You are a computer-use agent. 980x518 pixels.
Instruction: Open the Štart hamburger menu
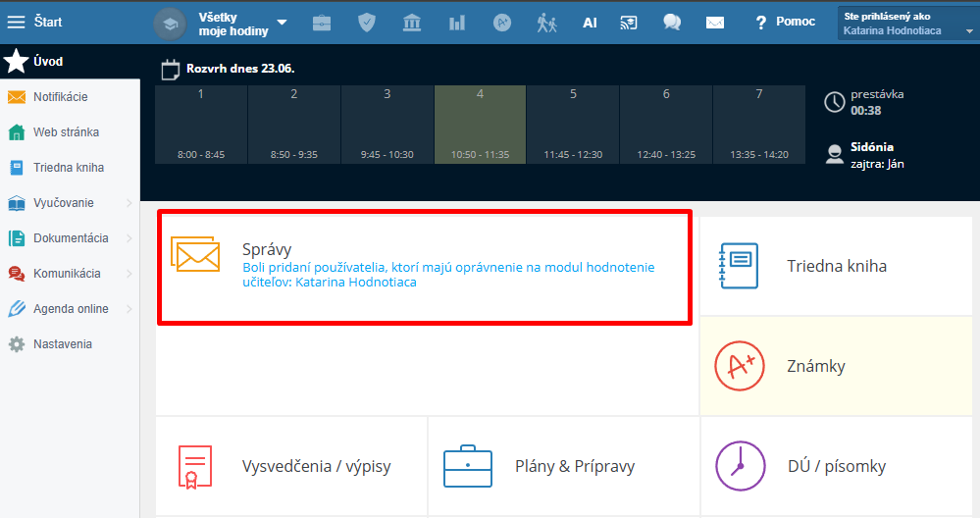(17, 22)
